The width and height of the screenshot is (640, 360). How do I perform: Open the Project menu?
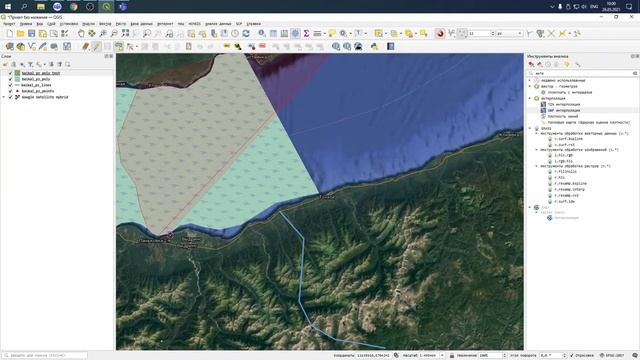pos(9,24)
